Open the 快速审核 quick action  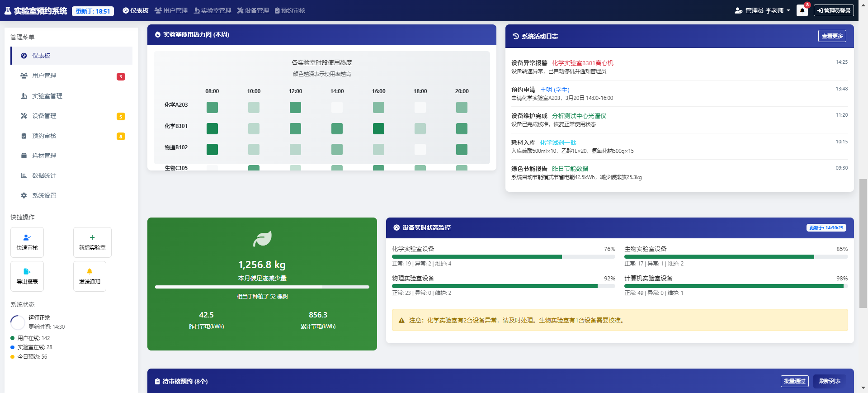pos(27,242)
